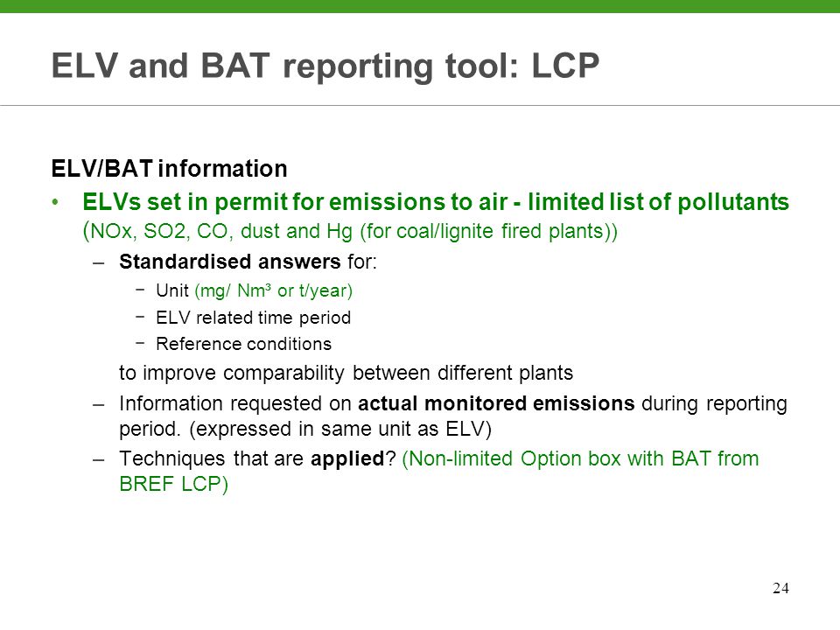Click the bold 'actual monitored emissions' phrase

496,402
